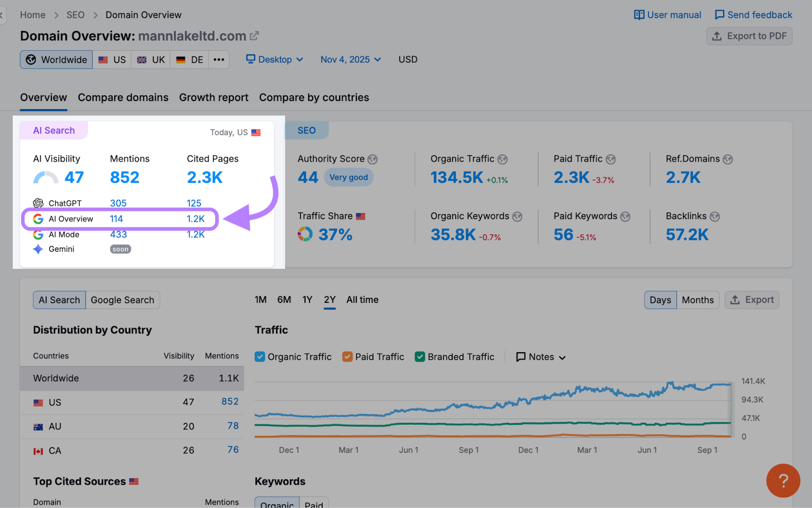Open the Desktop device dropdown

click(274, 59)
